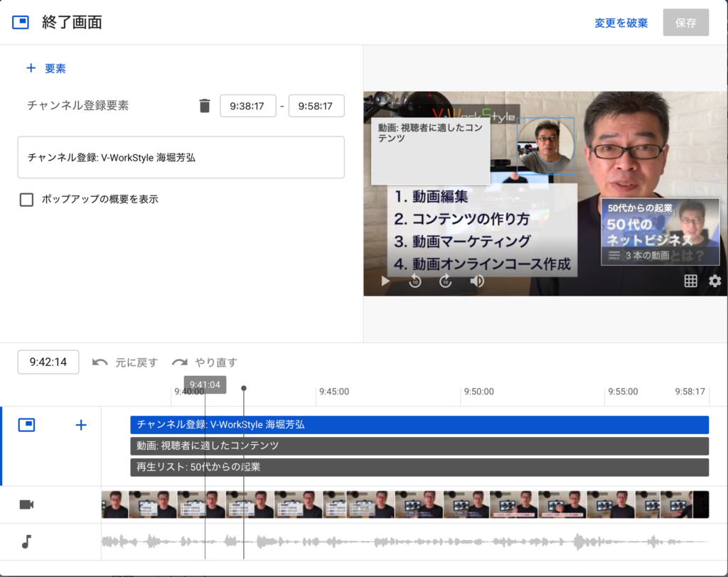
Task: Play the preview video
Action: coord(385,281)
